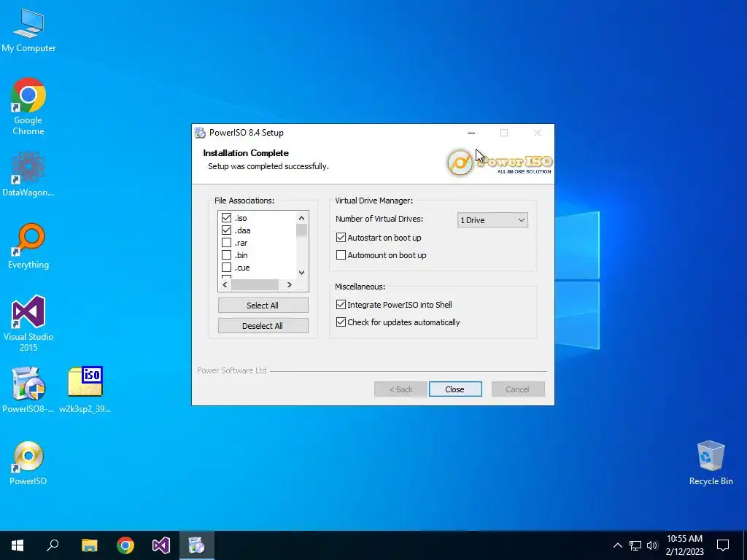747x560 pixels.
Task: Launch Everything search desktop shortcut
Action: [x=28, y=246]
